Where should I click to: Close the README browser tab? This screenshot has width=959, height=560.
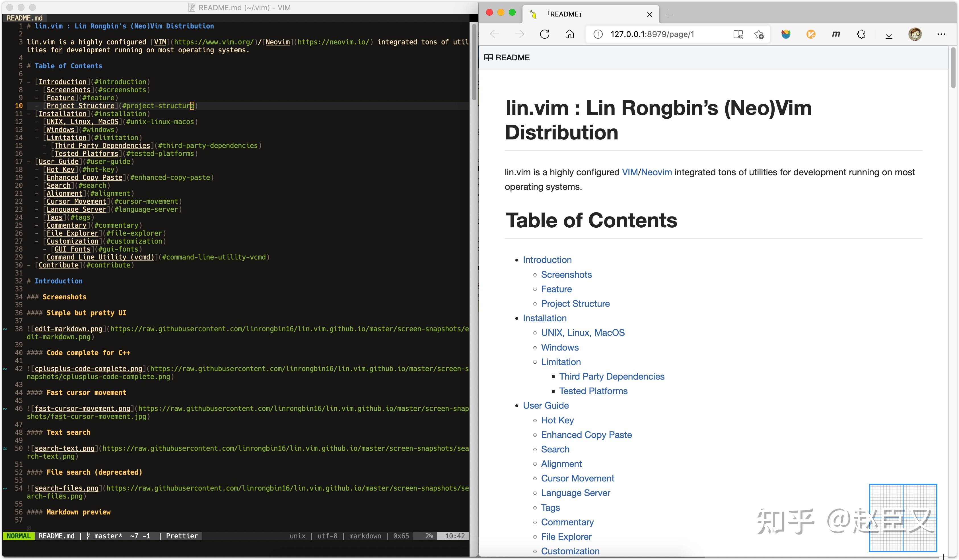coord(650,15)
